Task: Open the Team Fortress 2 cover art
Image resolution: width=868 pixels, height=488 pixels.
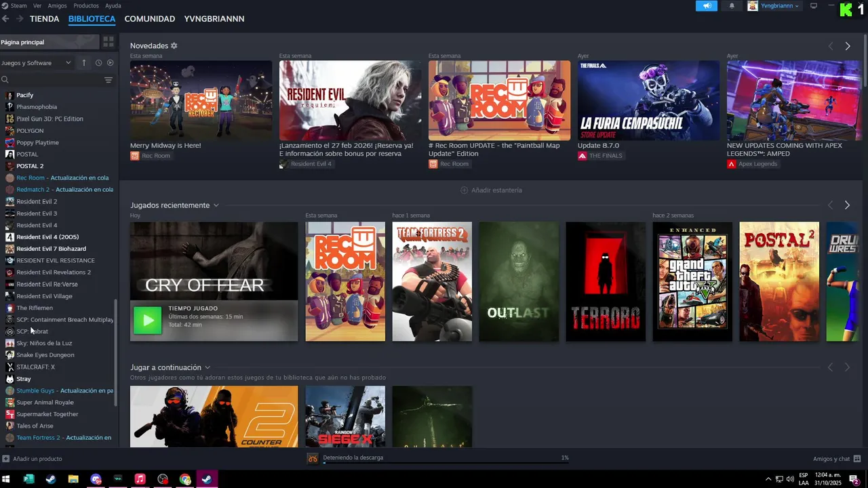Action: 432,281
